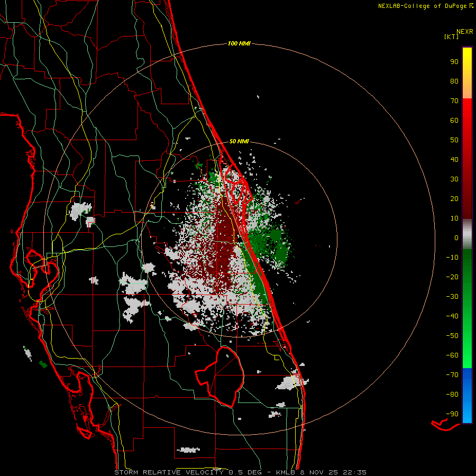This screenshot has width=476, height=476.
Task: Click the "8 NOV 25" date in caption
Action: coord(319,472)
